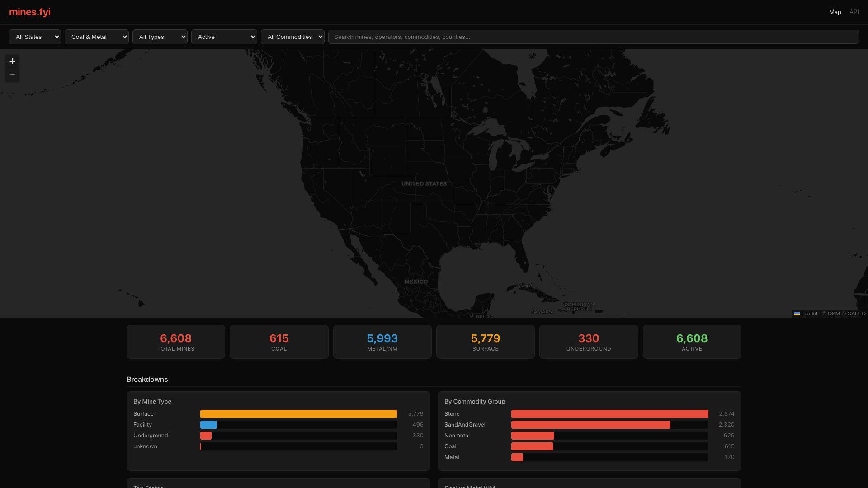The height and width of the screenshot is (488, 868).
Task: Click the Underground mine type bar
Action: (x=206, y=436)
